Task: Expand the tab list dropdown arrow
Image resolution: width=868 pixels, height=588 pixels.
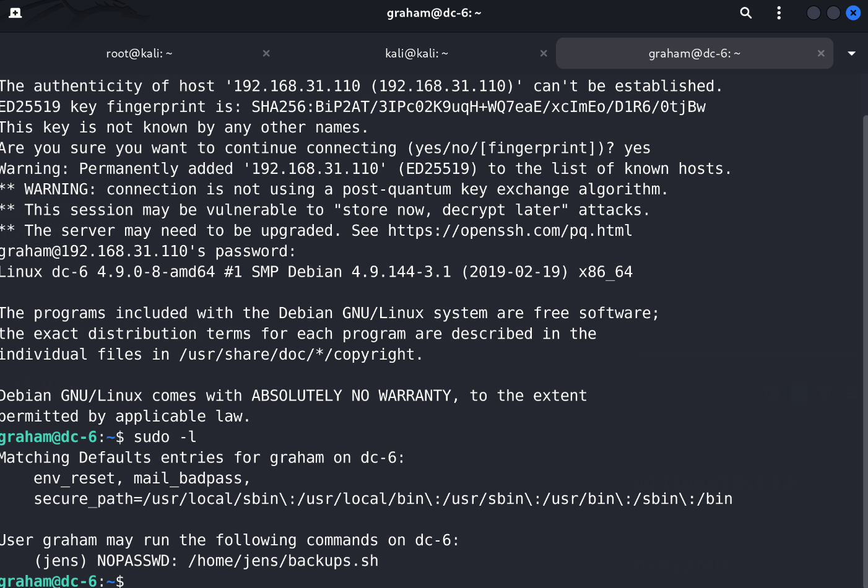Action: [x=852, y=53]
